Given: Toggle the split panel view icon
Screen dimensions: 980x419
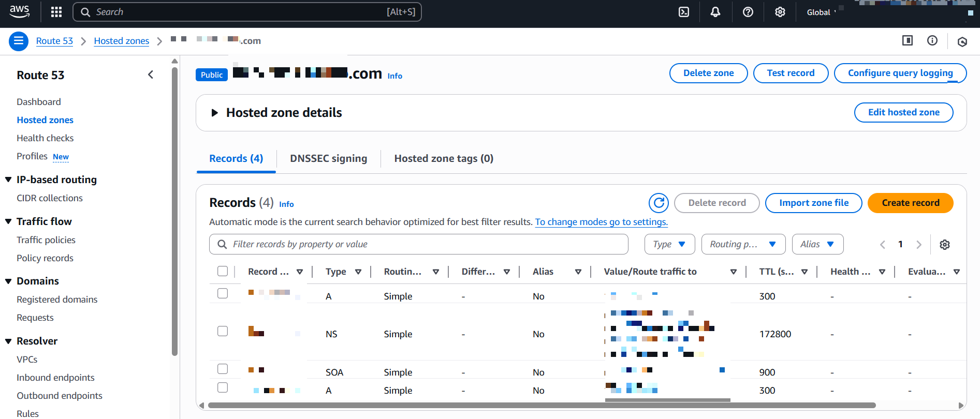Looking at the screenshot, I should 908,40.
